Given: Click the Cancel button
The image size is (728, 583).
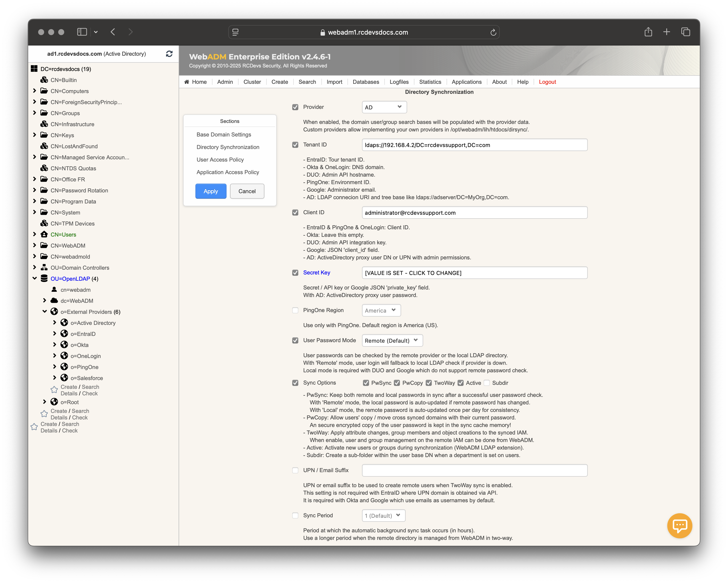Looking at the screenshot, I should (247, 191).
